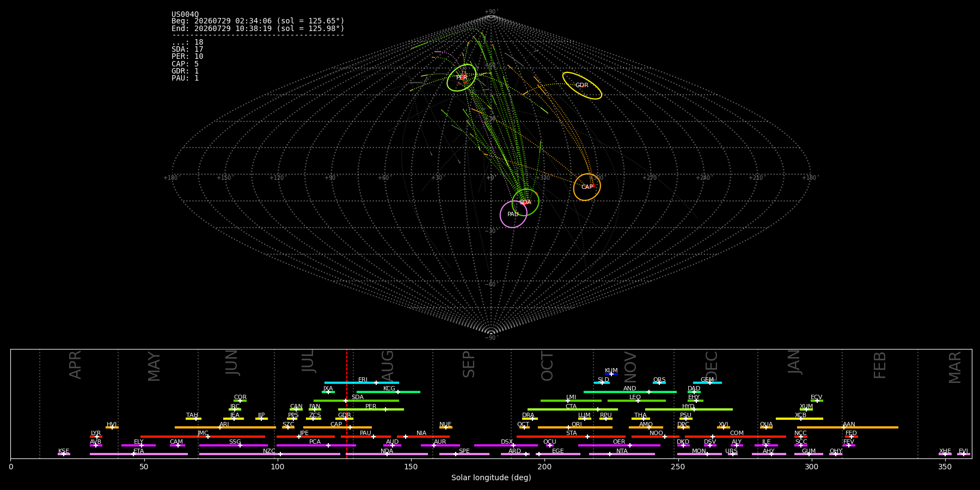Click the lime CTA shower bar
Image resolution: width=980 pixels, height=490 pixels.
[573, 409]
